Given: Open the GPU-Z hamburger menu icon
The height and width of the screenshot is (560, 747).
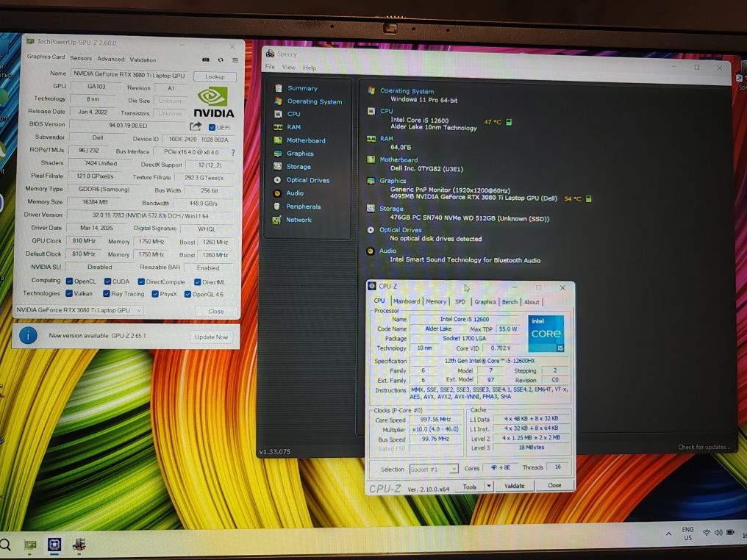Looking at the screenshot, I should pos(235,60).
